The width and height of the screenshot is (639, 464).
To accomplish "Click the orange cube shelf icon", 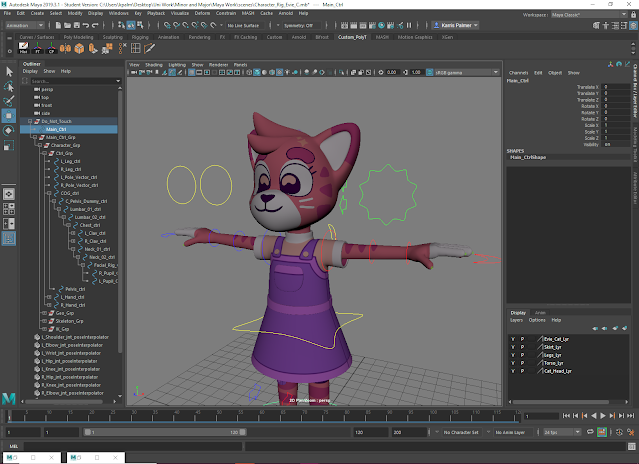I will point(79,48).
